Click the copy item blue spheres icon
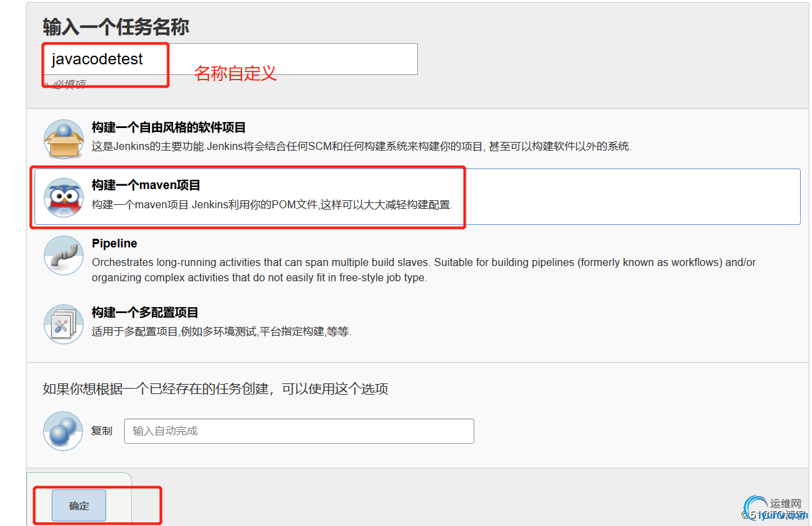Image resolution: width=812 pixels, height=526 pixels. click(64, 431)
